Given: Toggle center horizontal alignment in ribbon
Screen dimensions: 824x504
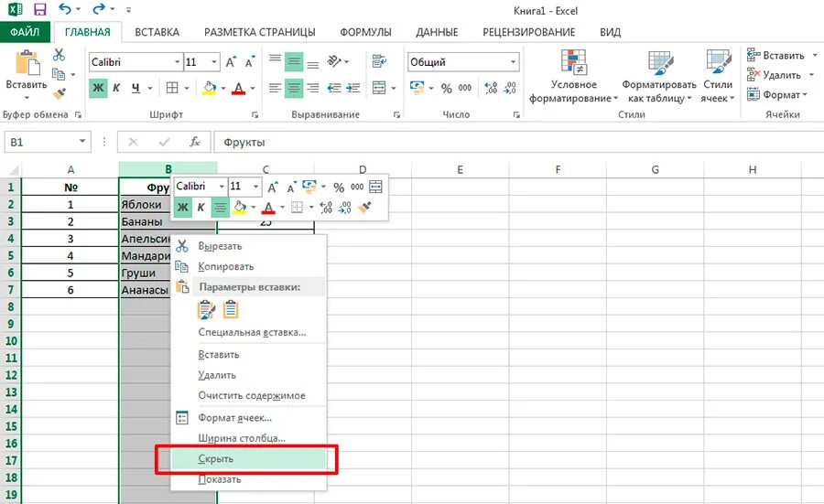Looking at the screenshot, I should [294, 88].
